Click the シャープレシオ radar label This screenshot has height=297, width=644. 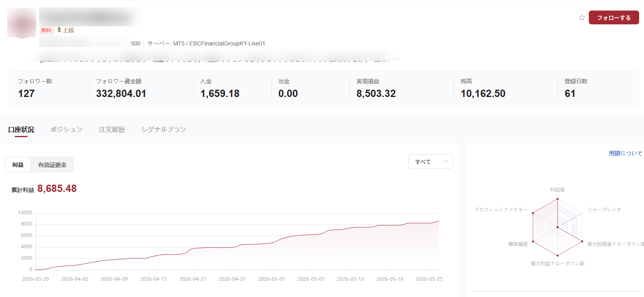point(604,210)
